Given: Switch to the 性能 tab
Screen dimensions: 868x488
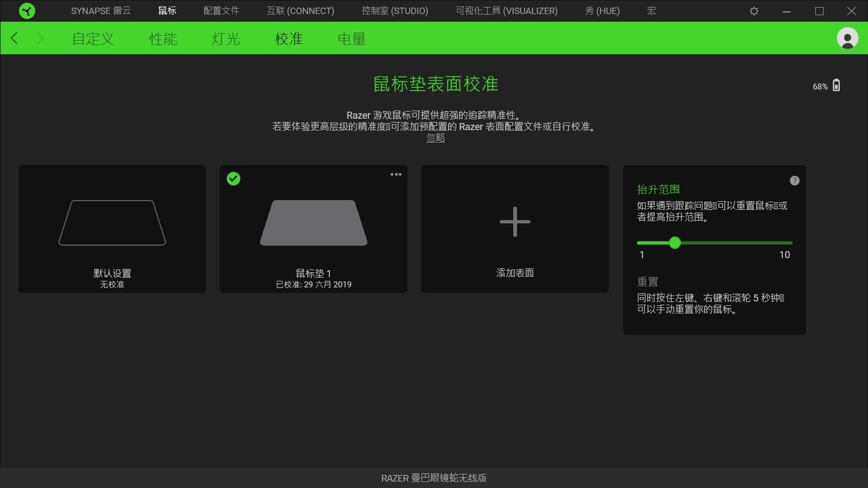Looking at the screenshot, I should pos(163,38).
